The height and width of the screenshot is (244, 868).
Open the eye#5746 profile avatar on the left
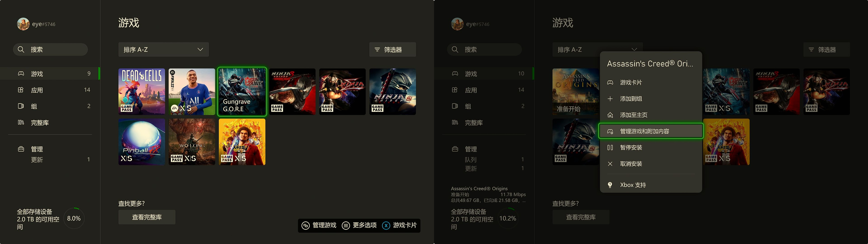[23, 24]
